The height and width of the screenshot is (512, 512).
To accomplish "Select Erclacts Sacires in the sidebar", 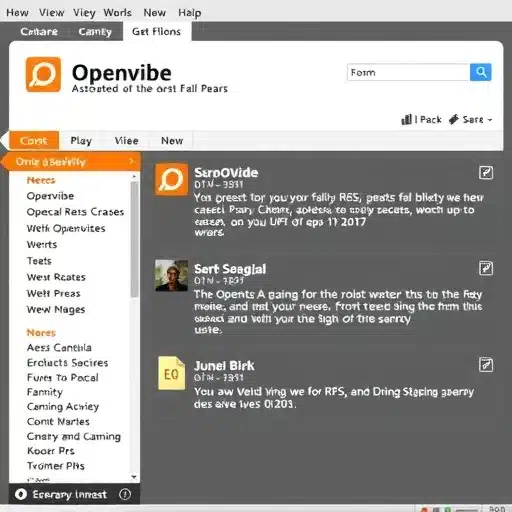I will (67, 363).
